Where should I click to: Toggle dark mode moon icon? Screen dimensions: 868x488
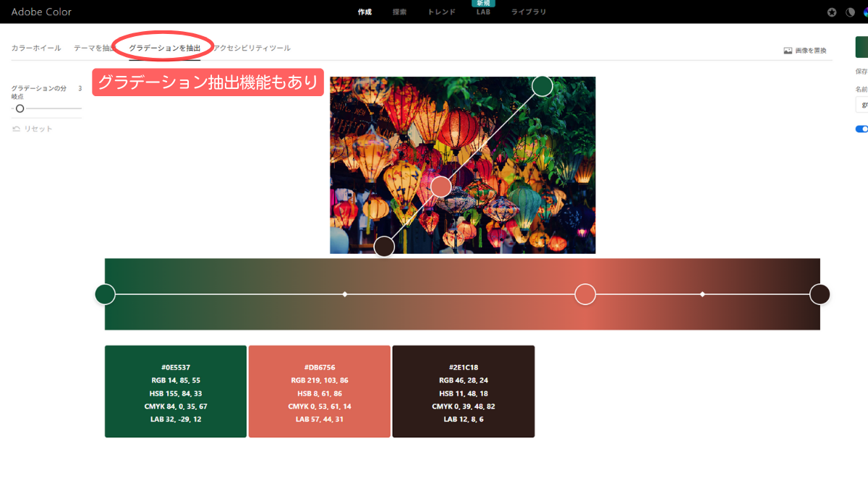coord(850,12)
